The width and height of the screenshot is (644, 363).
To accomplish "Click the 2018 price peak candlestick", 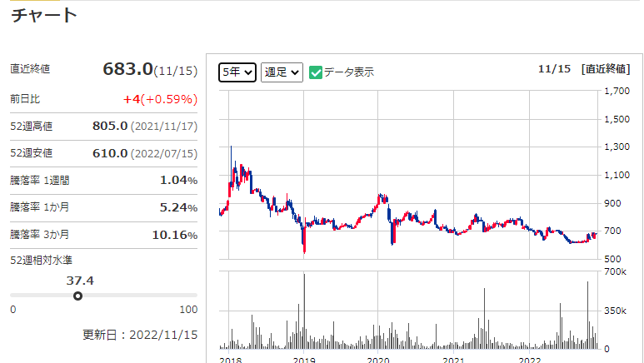I will (x=231, y=167).
